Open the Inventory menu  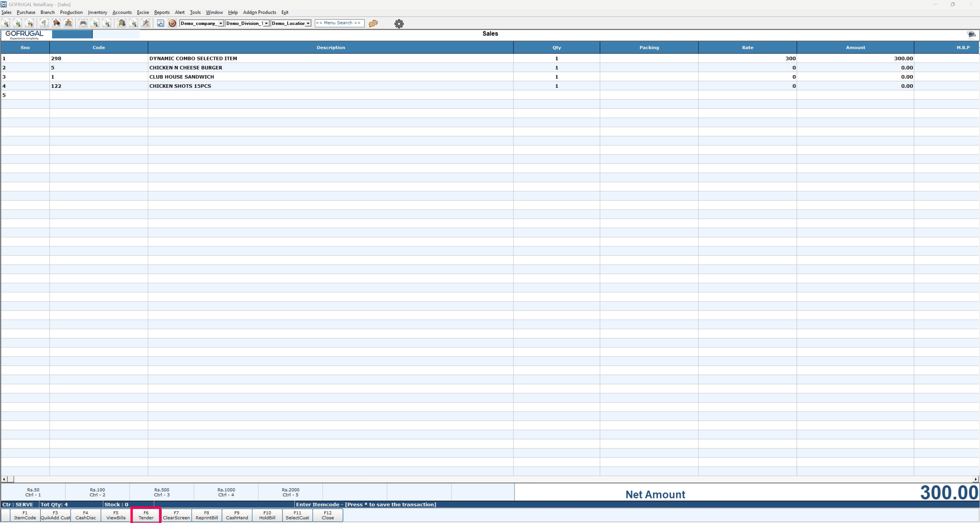(x=98, y=12)
